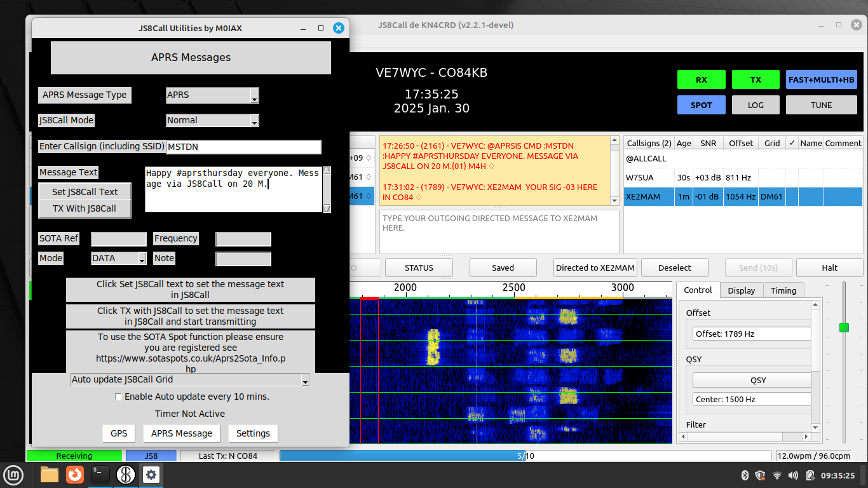Open the Linux Mint start menu
Image resolution: width=868 pixels, height=488 pixels.
[13, 475]
